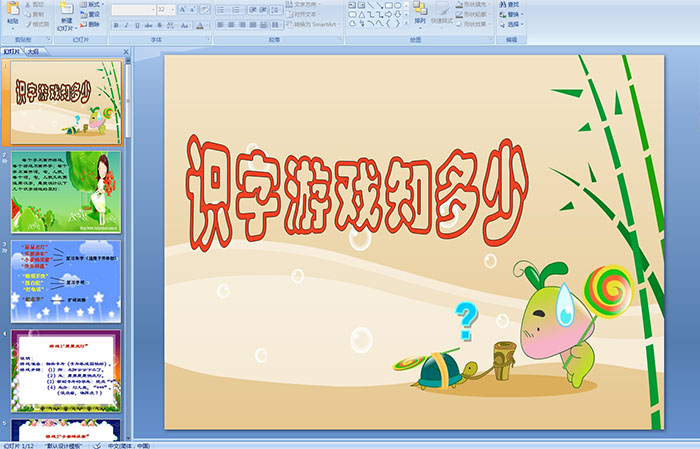This screenshot has height=449, width=700.
Task: Open the Select dropdown in the Editing group
Action: coord(512,24)
